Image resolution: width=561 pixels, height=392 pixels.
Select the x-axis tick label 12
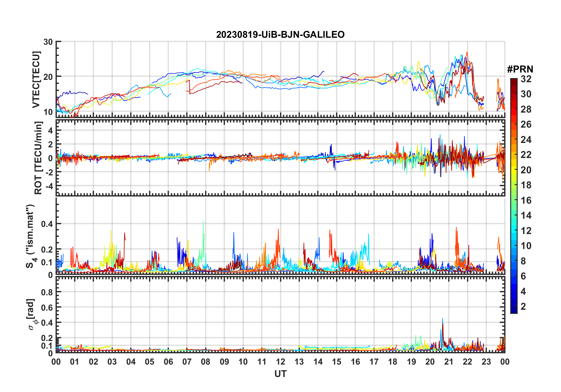click(280, 362)
